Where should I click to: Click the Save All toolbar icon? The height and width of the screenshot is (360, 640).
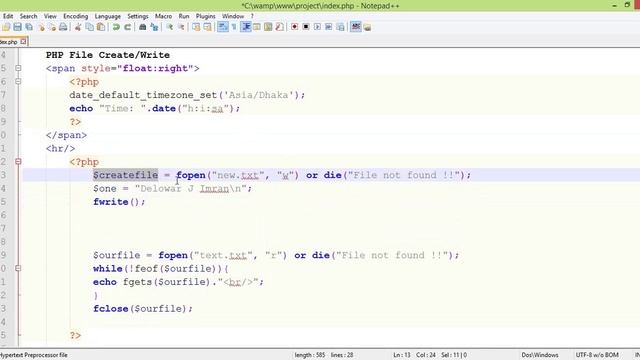coord(29,27)
